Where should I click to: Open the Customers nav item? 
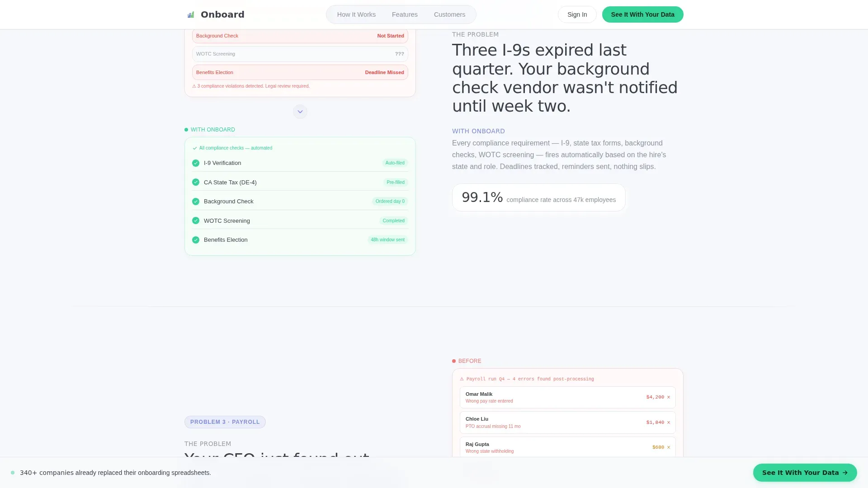(449, 14)
